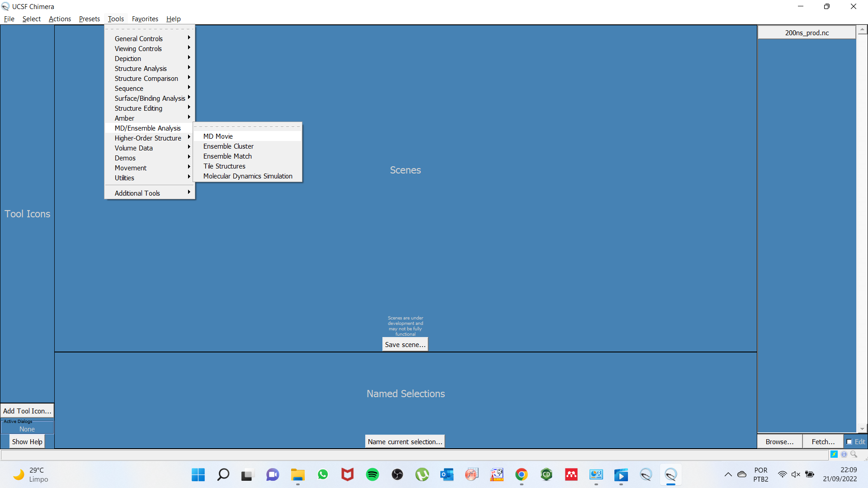Viewport: 868px width, 488px height.
Task: Click the WhatsApp taskbar icon
Action: 323,474
